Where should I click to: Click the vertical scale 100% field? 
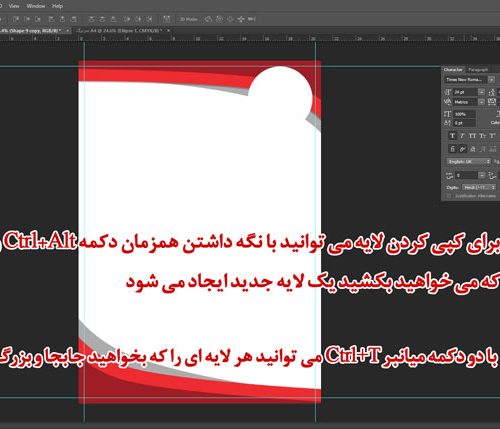464,114
